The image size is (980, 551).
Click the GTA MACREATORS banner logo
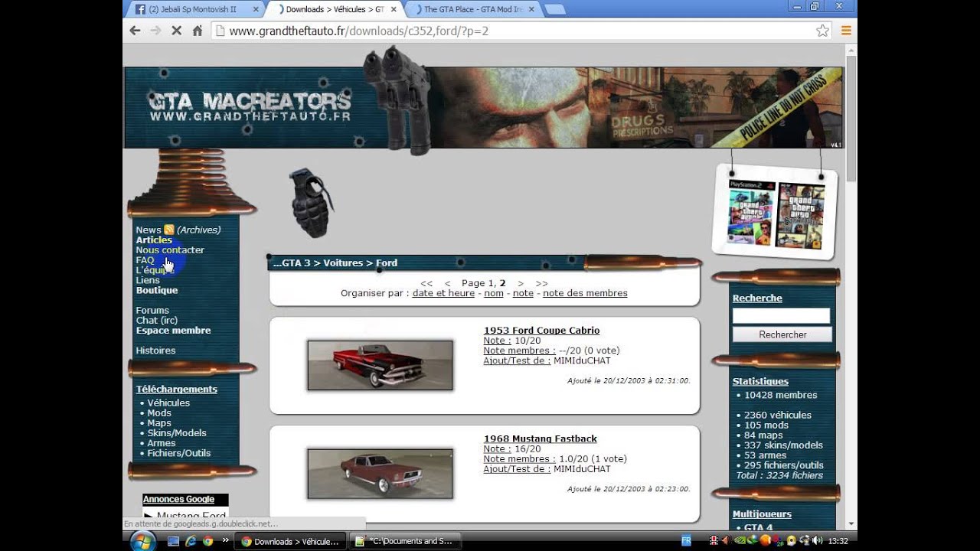[x=250, y=106]
